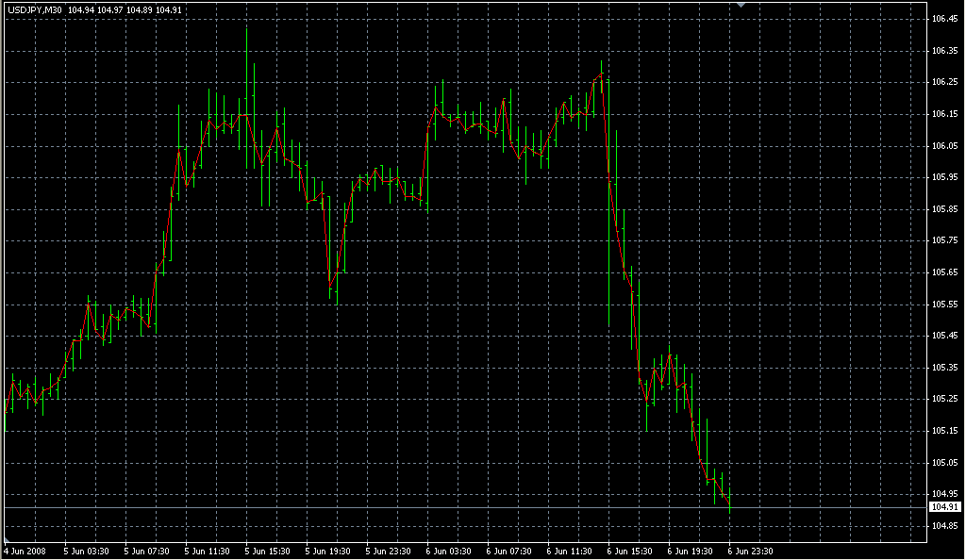Click the 4 Jun 2008 date label
The width and height of the screenshot is (966, 560).
pyautogui.click(x=25, y=551)
